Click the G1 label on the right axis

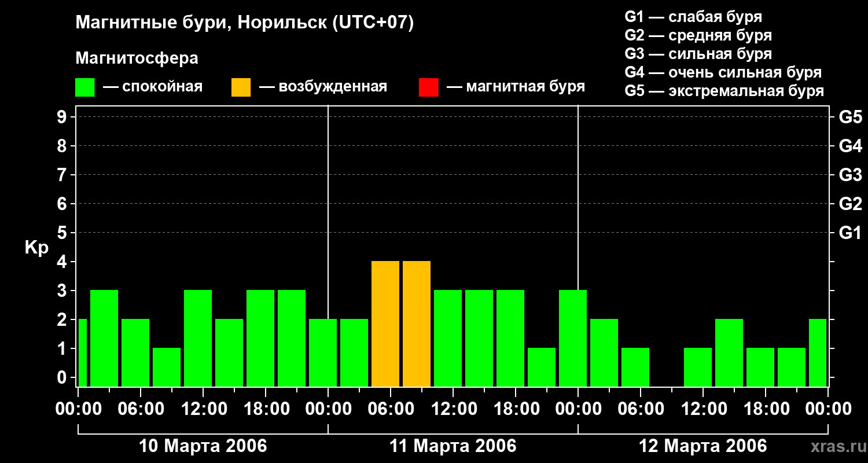click(850, 233)
